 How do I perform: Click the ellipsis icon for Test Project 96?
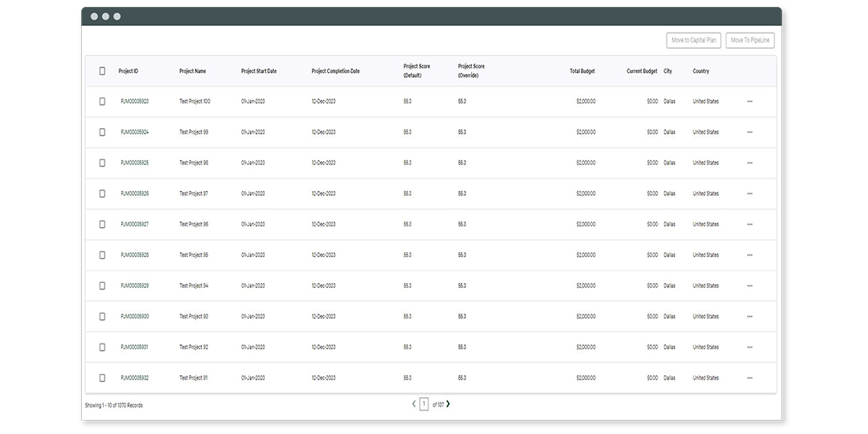(749, 224)
